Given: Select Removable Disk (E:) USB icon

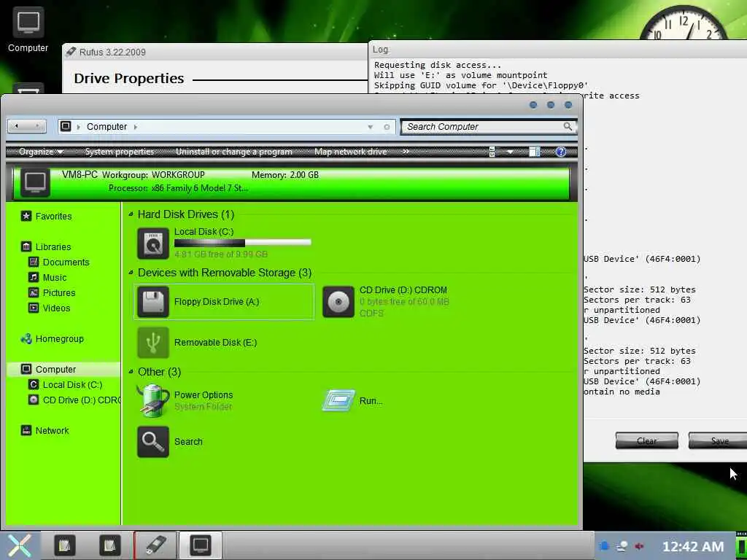Looking at the screenshot, I should pos(153,343).
